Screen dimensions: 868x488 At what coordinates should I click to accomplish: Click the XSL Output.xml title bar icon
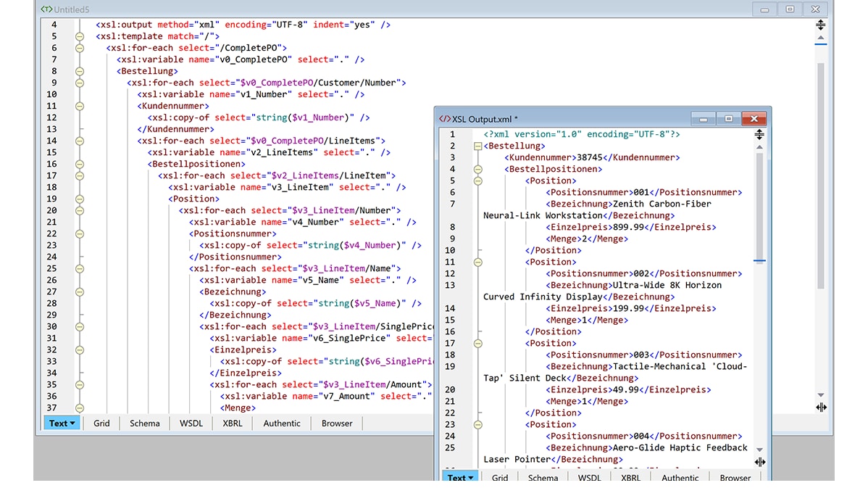coord(445,118)
